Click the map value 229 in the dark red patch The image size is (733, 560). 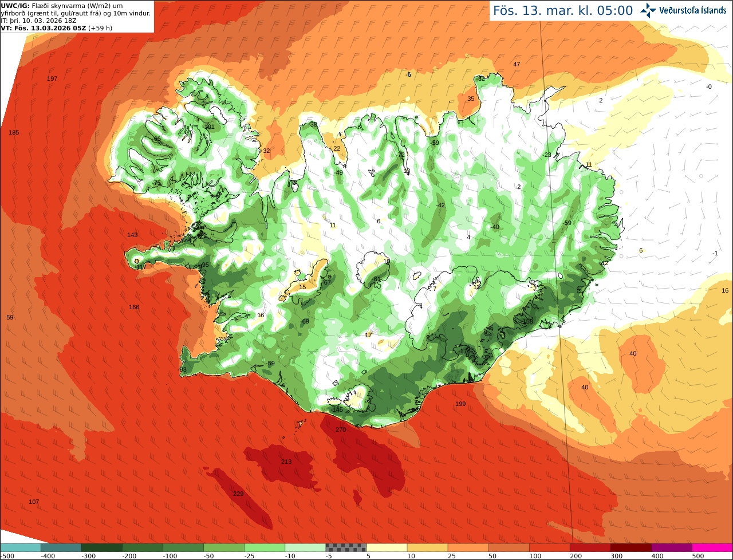238,494
